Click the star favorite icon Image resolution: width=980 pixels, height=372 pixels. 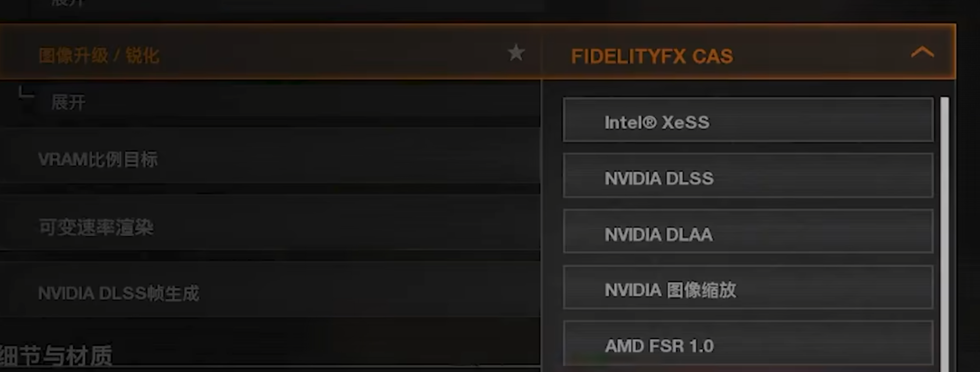(516, 53)
